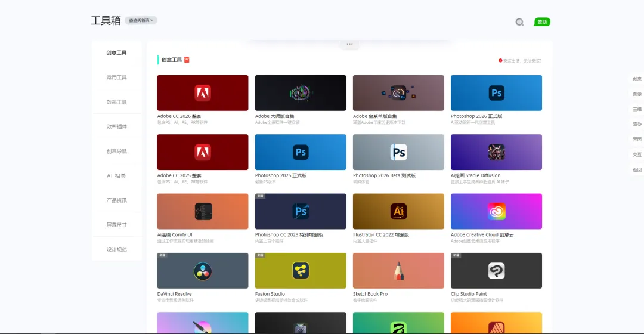
Task: Click the cloud icon on Adobe 全系单版合集 card
Action: point(398,93)
